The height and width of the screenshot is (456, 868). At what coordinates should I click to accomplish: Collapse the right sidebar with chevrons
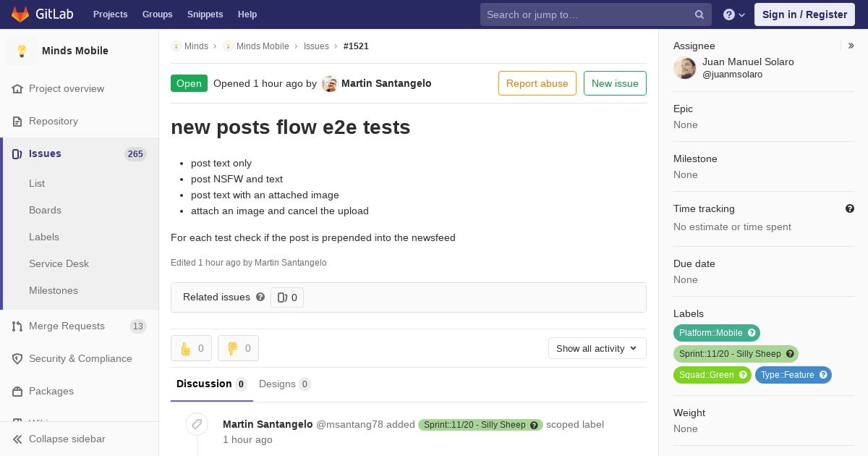851,46
